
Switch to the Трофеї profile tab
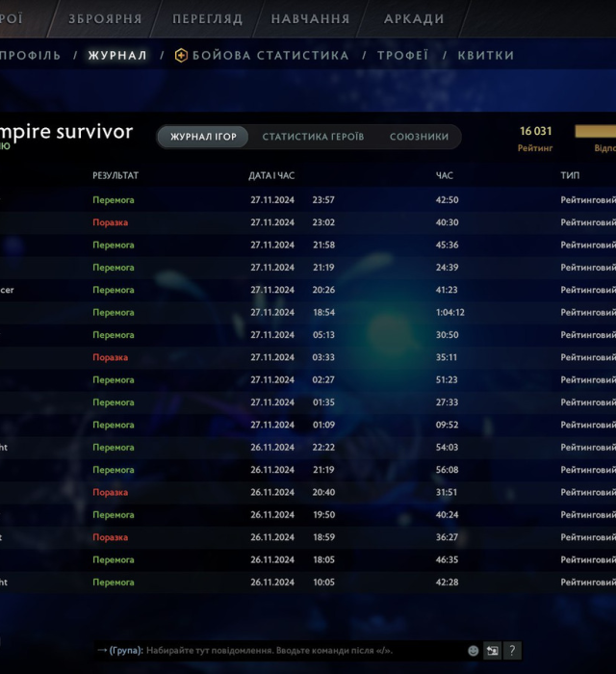pyautogui.click(x=402, y=56)
